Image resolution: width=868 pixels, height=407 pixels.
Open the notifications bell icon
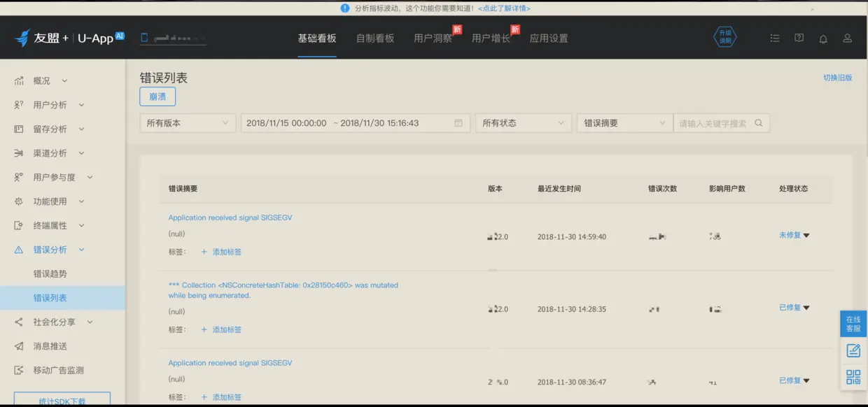[823, 38]
